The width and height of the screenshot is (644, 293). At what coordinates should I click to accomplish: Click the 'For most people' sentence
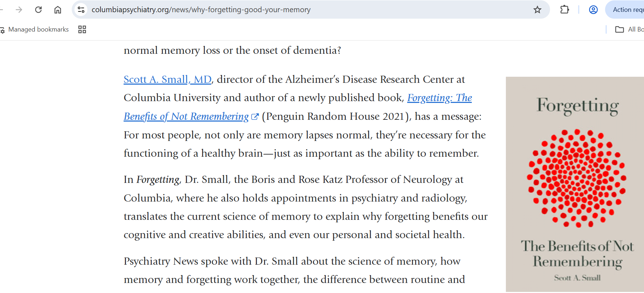coord(305,135)
